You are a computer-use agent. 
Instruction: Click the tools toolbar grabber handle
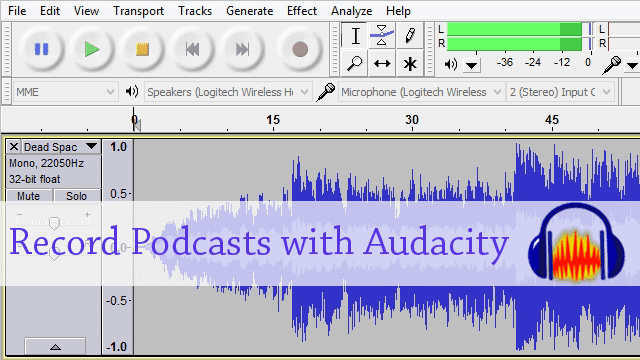click(335, 49)
